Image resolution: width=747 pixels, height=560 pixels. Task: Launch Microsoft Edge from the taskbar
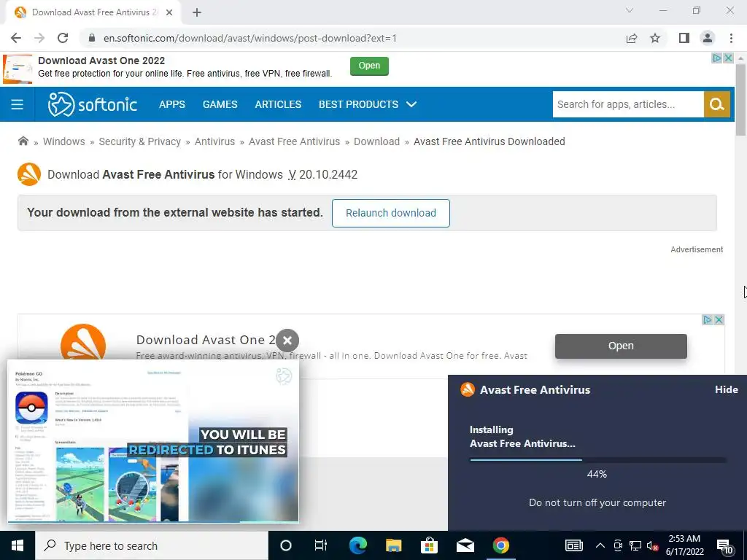[x=357, y=545]
